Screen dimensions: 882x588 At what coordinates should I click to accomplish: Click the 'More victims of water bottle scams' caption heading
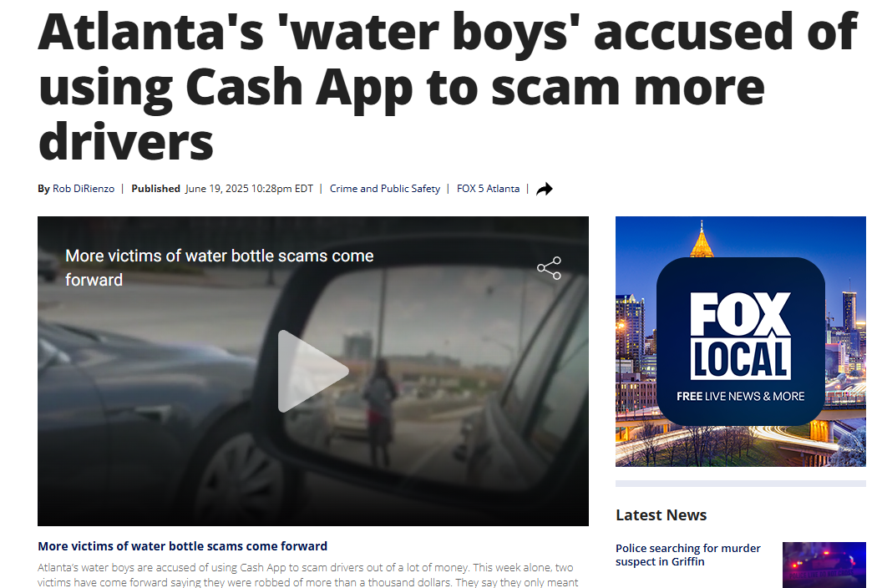[x=182, y=545]
